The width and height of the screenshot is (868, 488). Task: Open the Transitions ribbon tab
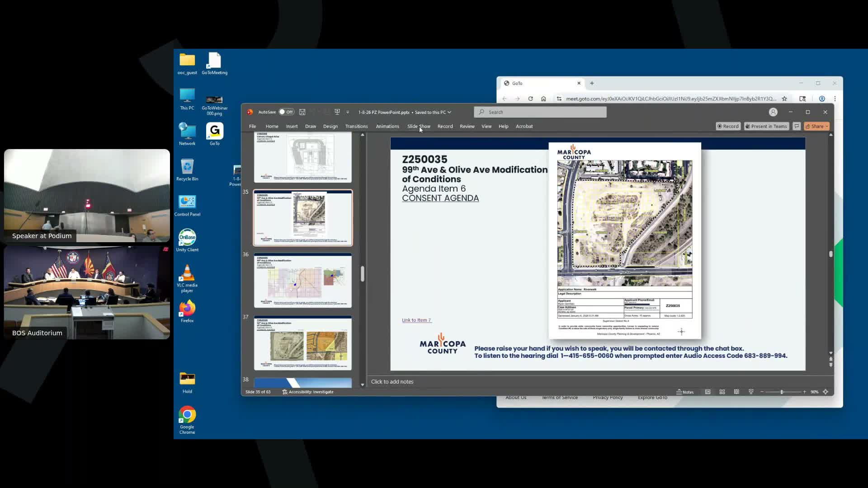click(x=356, y=126)
